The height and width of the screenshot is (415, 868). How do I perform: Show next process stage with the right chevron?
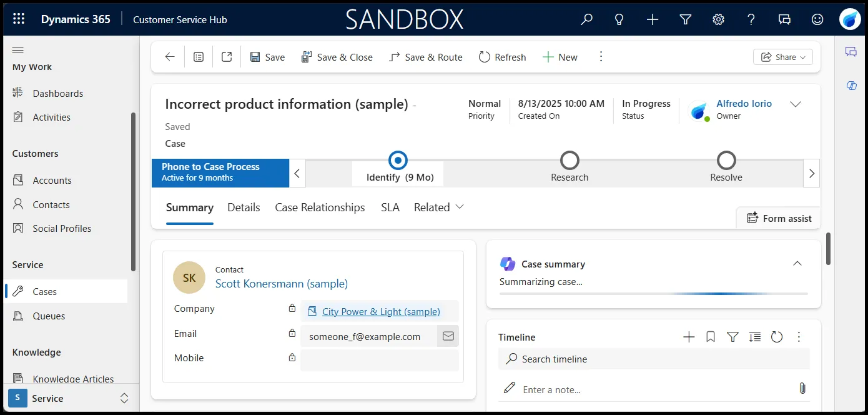[811, 173]
